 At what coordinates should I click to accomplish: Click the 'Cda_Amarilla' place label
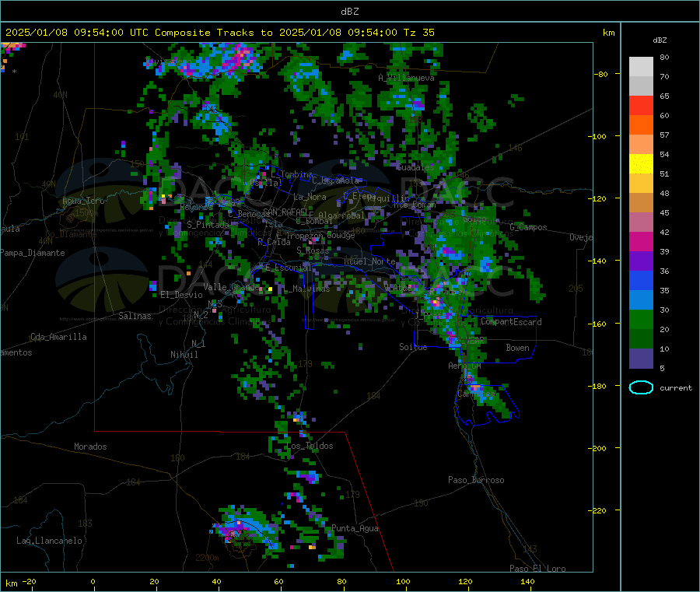(x=58, y=337)
